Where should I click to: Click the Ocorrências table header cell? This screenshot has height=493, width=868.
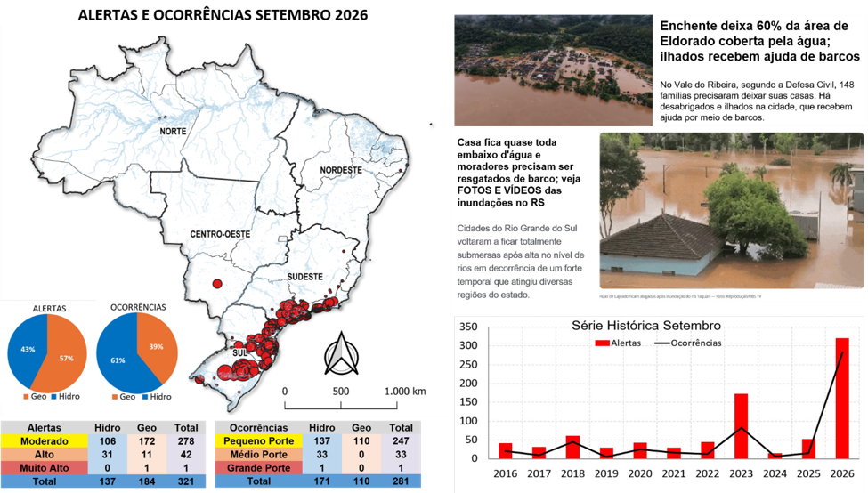click(258, 428)
